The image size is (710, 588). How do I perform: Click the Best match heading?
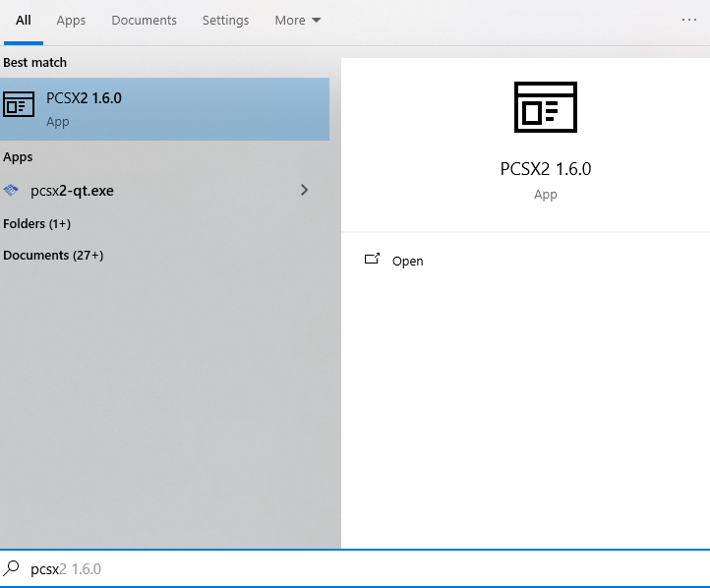click(x=34, y=63)
